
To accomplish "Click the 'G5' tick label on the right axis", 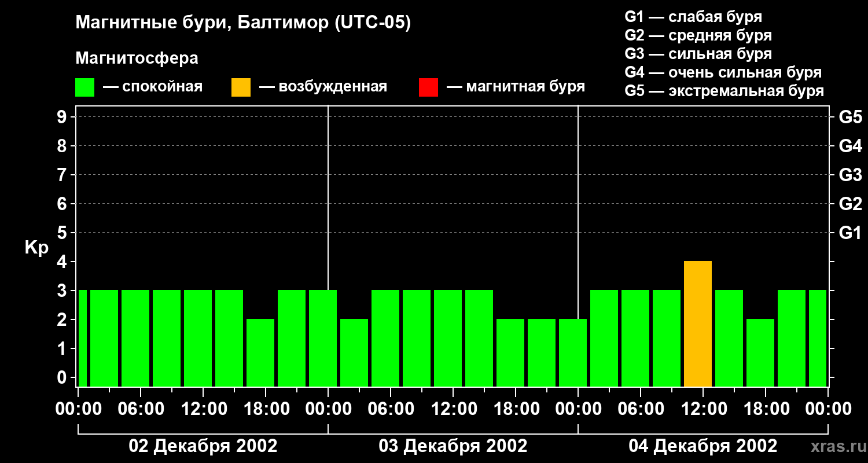I will tap(850, 117).
